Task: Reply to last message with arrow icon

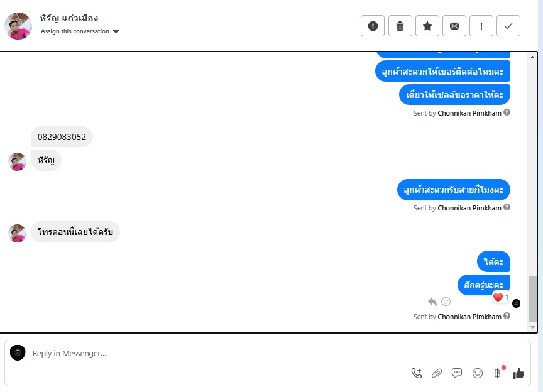Action: point(432,302)
